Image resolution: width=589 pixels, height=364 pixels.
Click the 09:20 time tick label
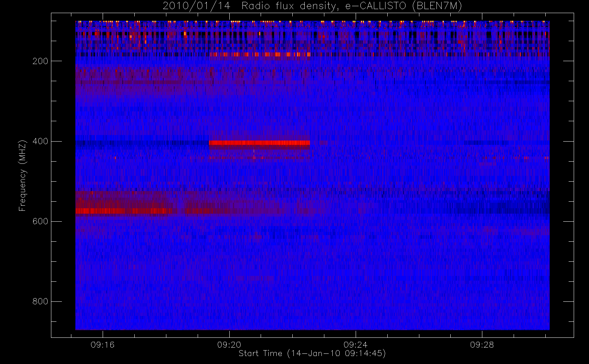pyautogui.click(x=229, y=345)
